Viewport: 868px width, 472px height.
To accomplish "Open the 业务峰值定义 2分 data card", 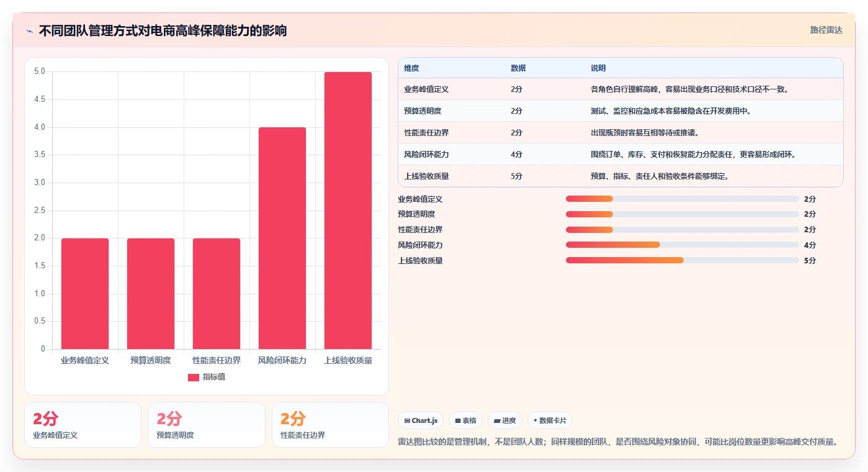I will click(x=83, y=425).
